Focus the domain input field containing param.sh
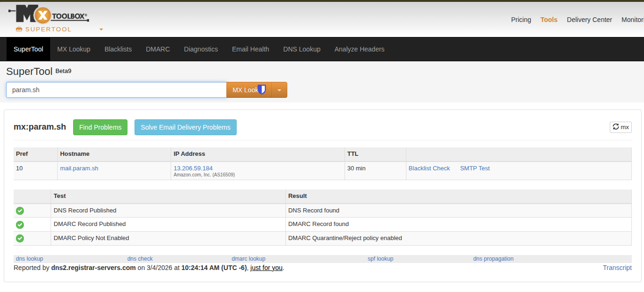Viewport: 644px width, 292px height. 116,90
